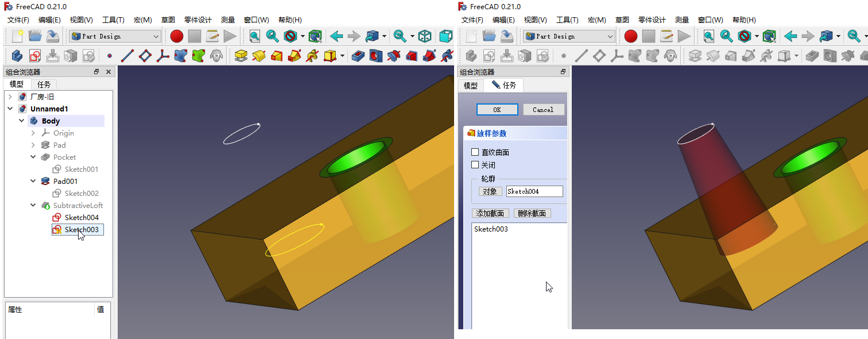Click the 添加截面 button
Screen dimensions: 868x339
coord(490,213)
